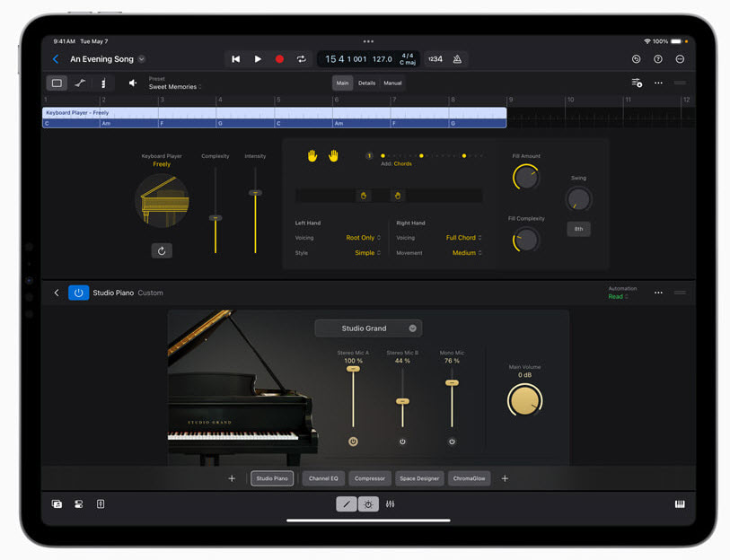Select the Space Designer plug-in tab
The width and height of the screenshot is (730, 560).
(x=419, y=478)
